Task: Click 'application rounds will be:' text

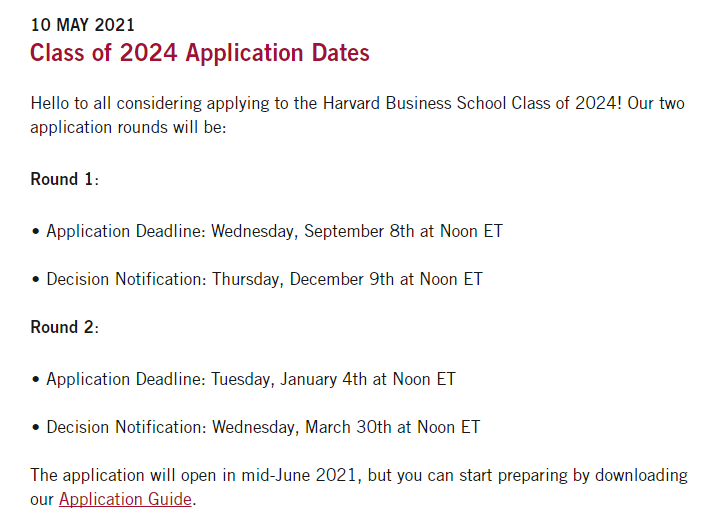Action: [128, 127]
